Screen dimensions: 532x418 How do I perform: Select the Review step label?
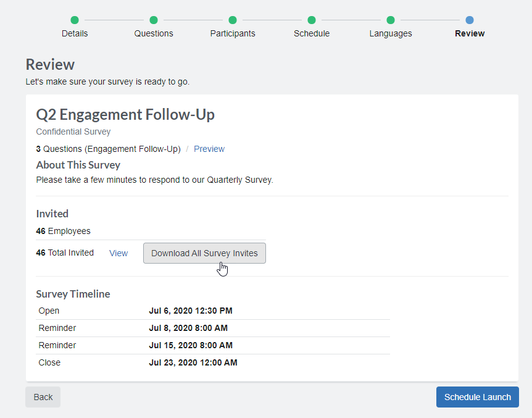tap(469, 33)
